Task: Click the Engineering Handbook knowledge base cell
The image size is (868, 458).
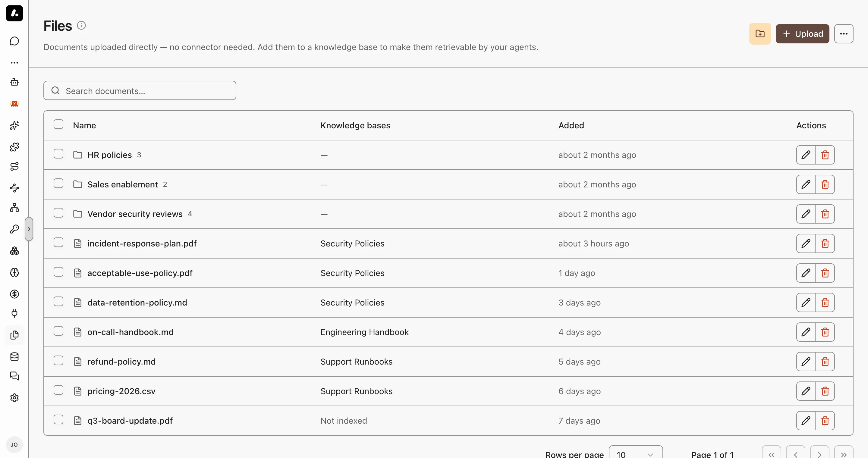Action: pyautogui.click(x=364, y=332)
